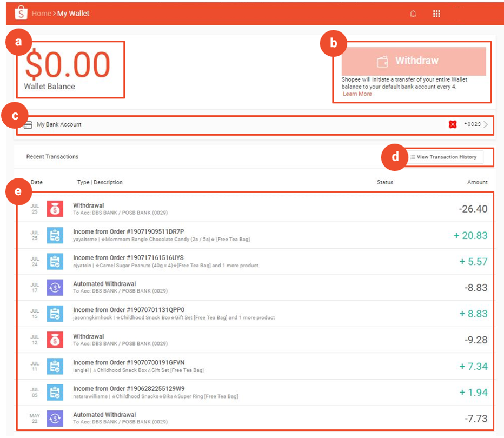Follow the Learn More link

coord(357,94)
